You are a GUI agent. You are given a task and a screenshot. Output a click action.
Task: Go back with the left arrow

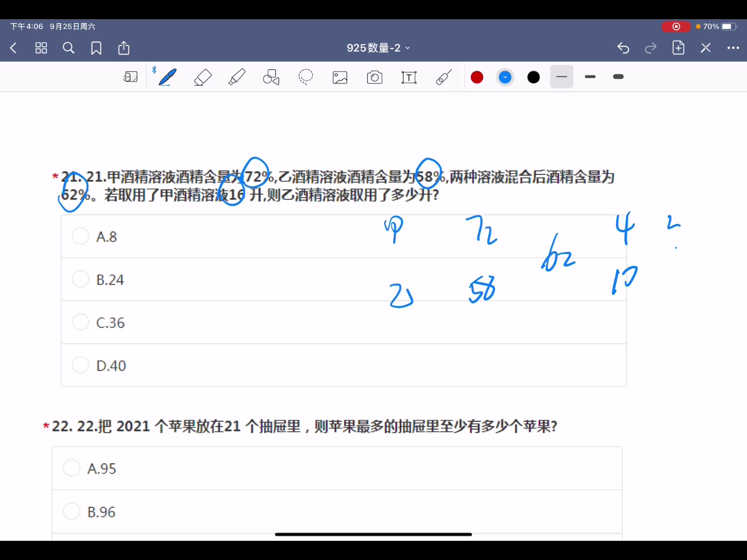[x=13, y=48]
